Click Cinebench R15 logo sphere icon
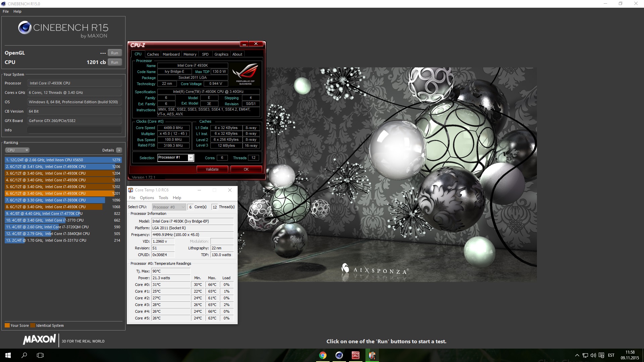 click(x=24, y=28)
